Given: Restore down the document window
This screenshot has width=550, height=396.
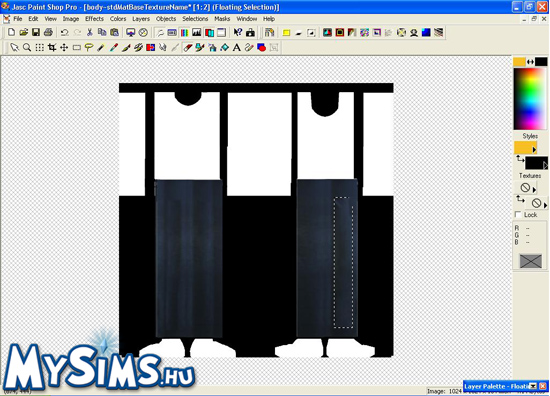Looking at the screenshot, I should [x=534, y=19].
